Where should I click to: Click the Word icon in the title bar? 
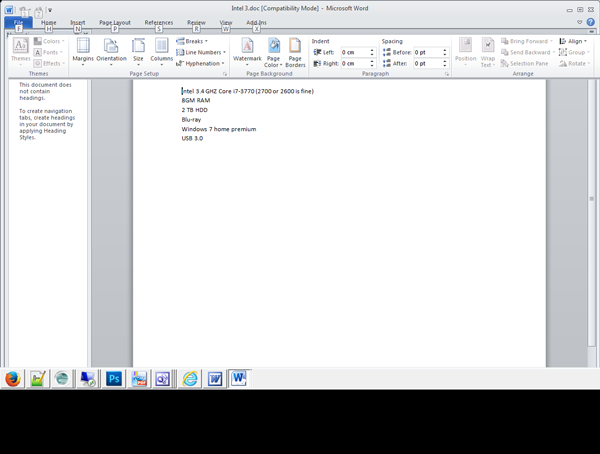click(9, 10)
